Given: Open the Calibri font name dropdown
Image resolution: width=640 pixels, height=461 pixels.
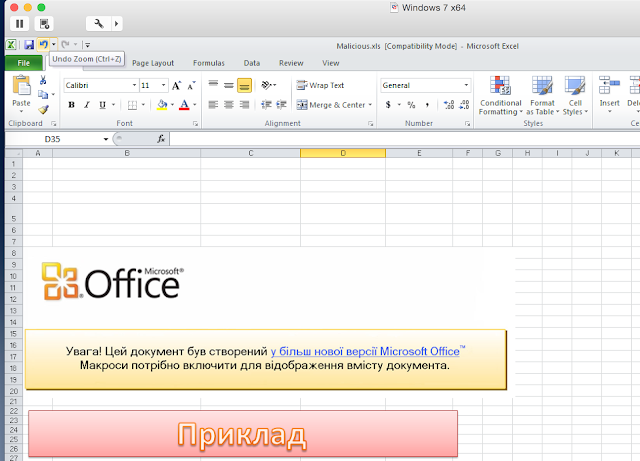Looking at the screenshot, I should pos(134,85).
